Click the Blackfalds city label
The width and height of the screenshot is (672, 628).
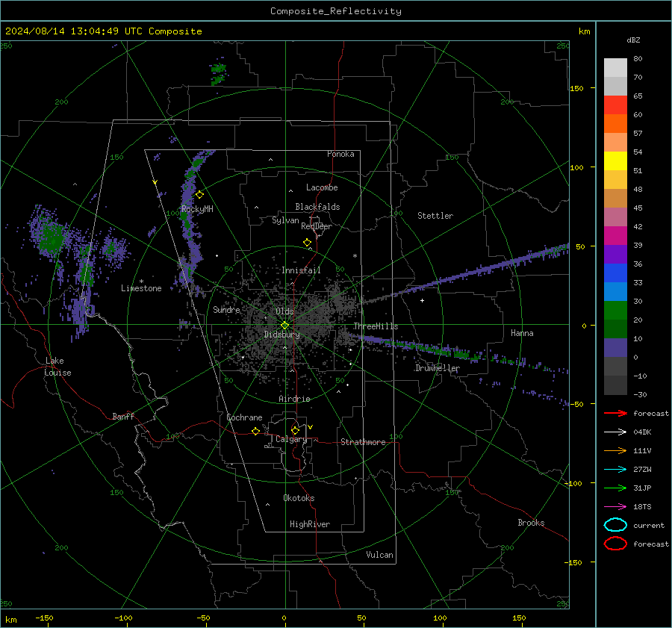tap(317, 207)
